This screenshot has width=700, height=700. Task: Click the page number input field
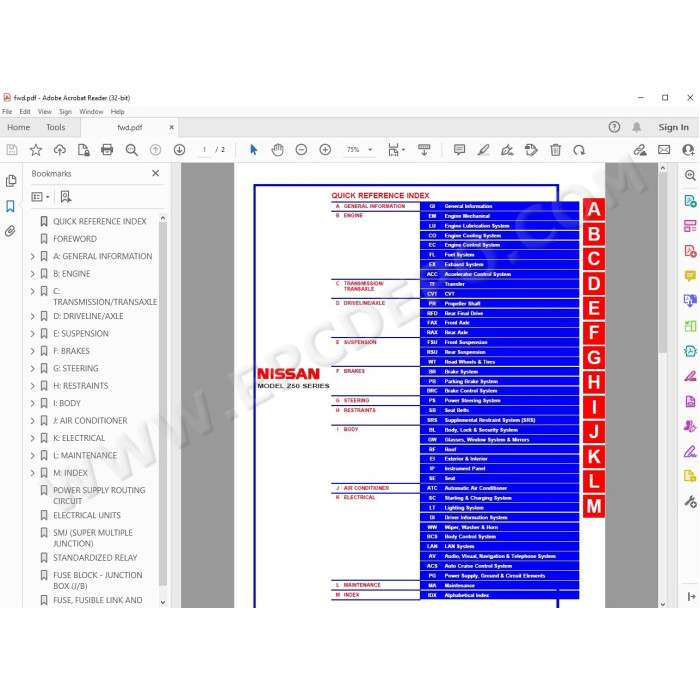204,150
